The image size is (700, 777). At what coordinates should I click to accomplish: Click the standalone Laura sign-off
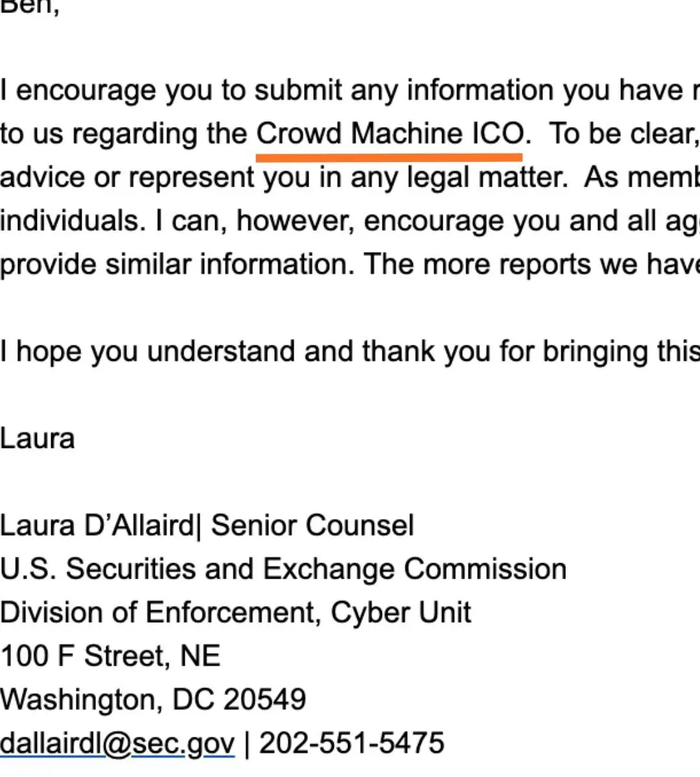(37, 439)
